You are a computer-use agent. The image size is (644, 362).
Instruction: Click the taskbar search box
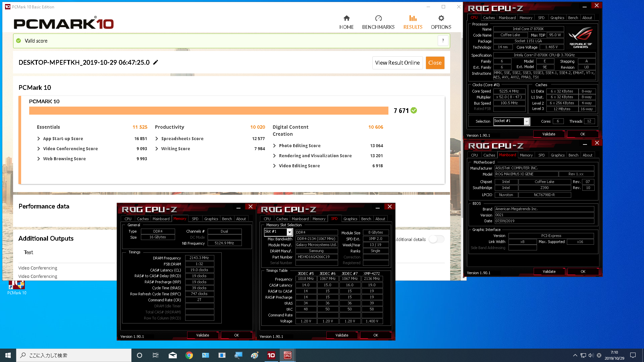(74, 355)
